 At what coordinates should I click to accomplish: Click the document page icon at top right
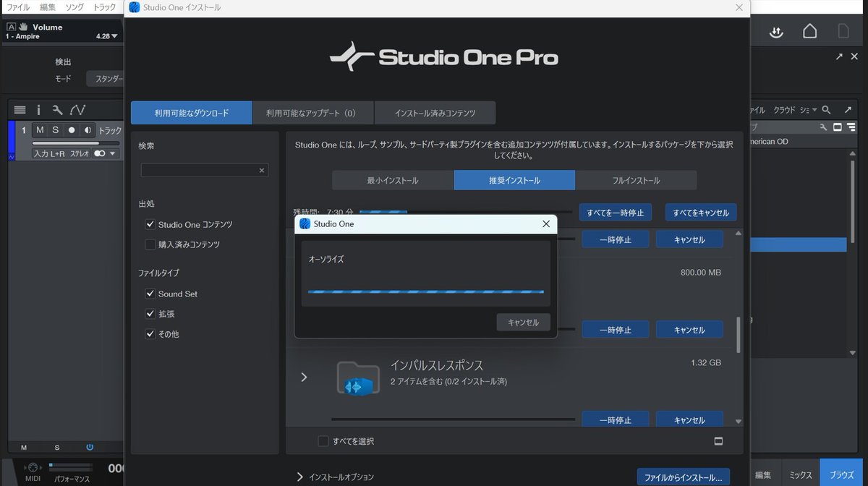pos(843,31)
